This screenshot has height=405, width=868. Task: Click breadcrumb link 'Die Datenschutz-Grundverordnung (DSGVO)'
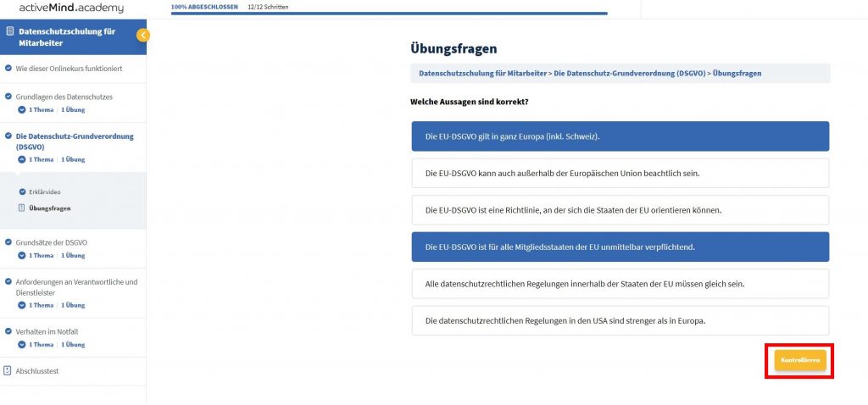pyautogui.click(x=630, y=73)
